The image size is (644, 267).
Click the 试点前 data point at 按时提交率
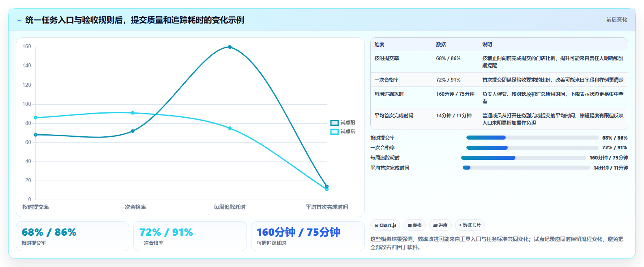pos(36,135)
